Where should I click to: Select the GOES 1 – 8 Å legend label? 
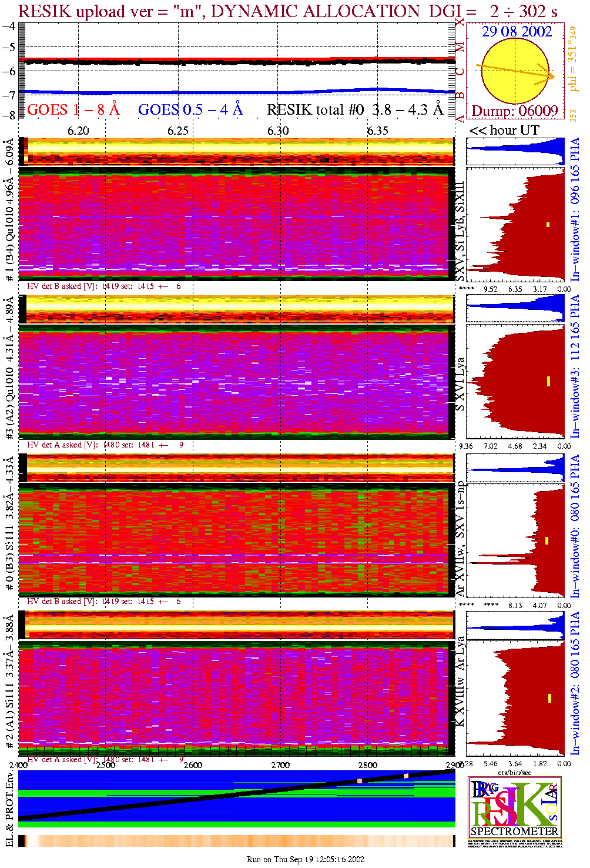point(73,110)
